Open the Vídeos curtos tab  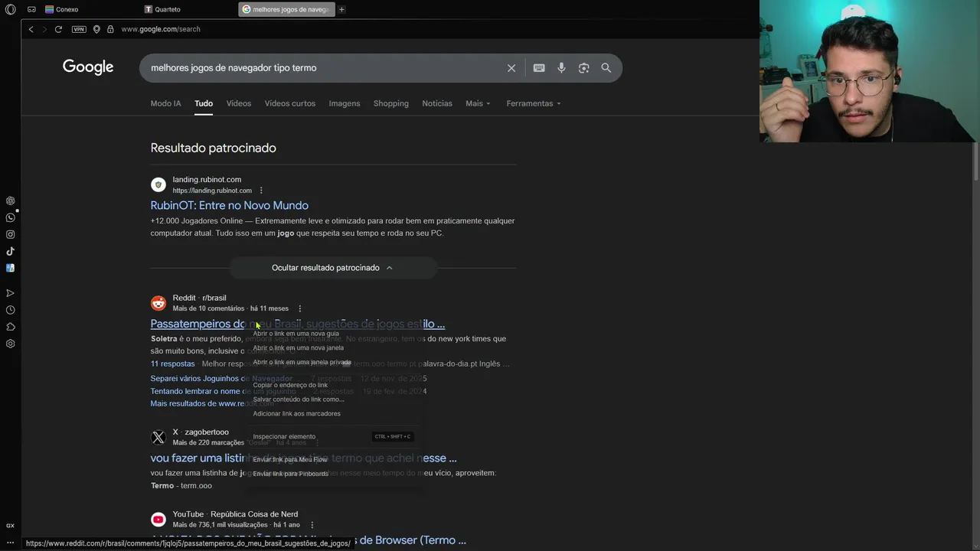pyautogui.click(x=289, y=103)
